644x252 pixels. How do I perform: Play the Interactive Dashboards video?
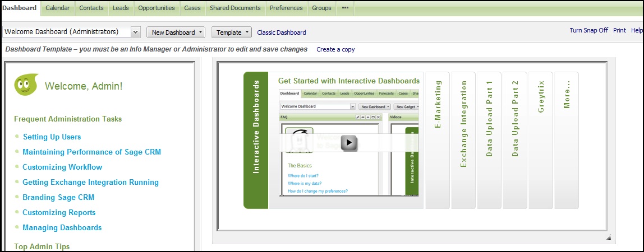[x=349, y=143]
